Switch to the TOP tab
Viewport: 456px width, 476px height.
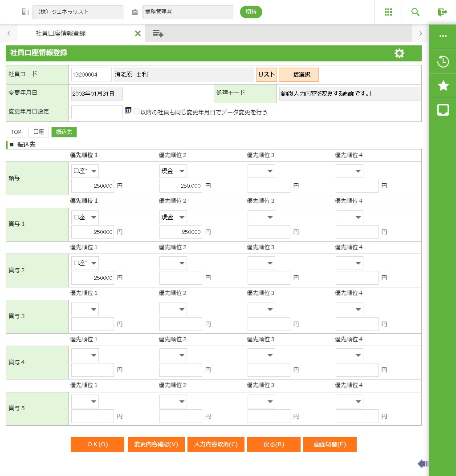click(x=16, y=132)
